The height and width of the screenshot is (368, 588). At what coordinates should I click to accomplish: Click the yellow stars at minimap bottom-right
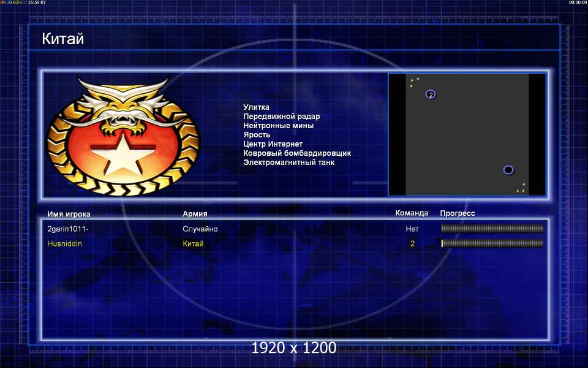point(521,188)
